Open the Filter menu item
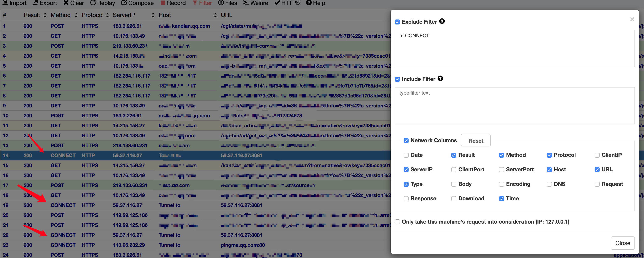The image size is (644, 258). (x=202, y=3)
